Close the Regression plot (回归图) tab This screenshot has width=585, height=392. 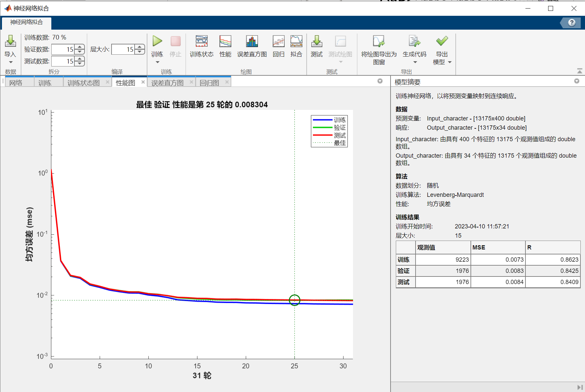pos(227,82)
